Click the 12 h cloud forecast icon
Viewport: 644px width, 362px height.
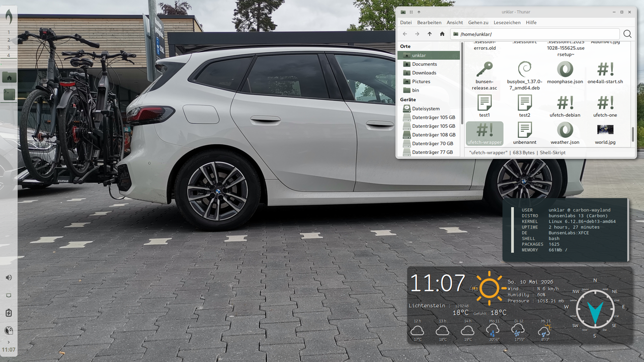417,330
